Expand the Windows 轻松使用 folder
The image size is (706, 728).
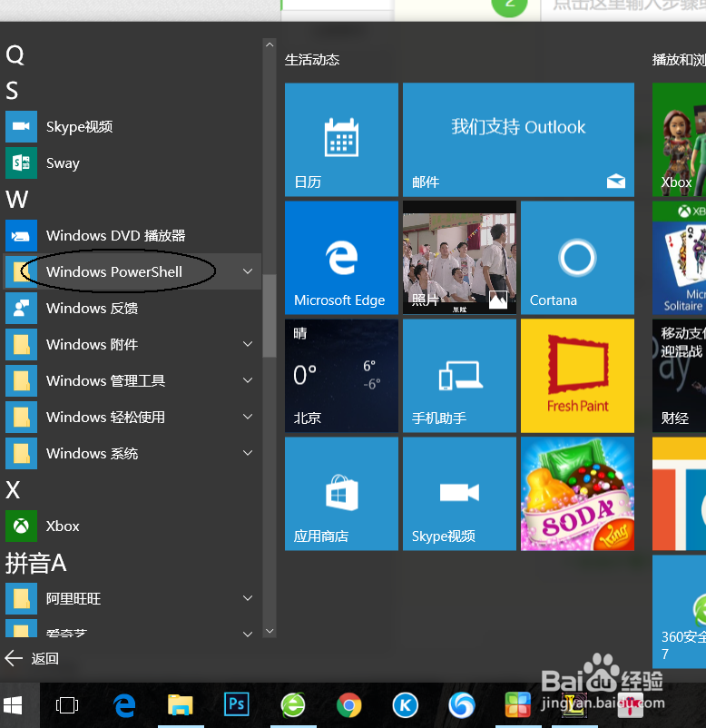click(248, 417)
